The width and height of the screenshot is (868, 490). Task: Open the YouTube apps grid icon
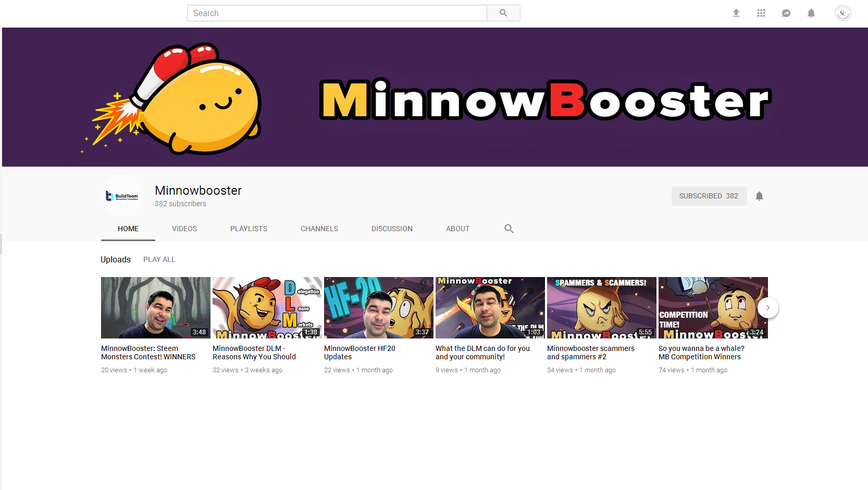[761, 13]
